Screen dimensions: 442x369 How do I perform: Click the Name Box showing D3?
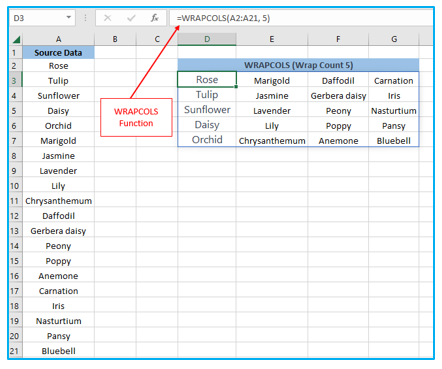click(x=42, y=18)
